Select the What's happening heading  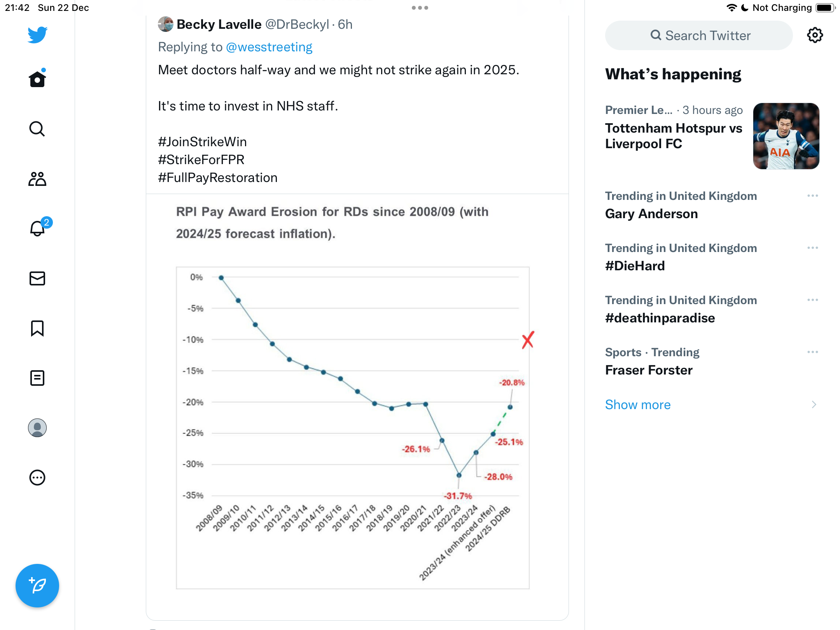click(673, 74)
